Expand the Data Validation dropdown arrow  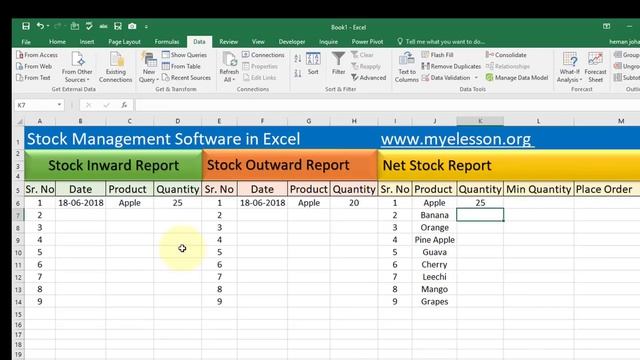(x=476, y=78)
